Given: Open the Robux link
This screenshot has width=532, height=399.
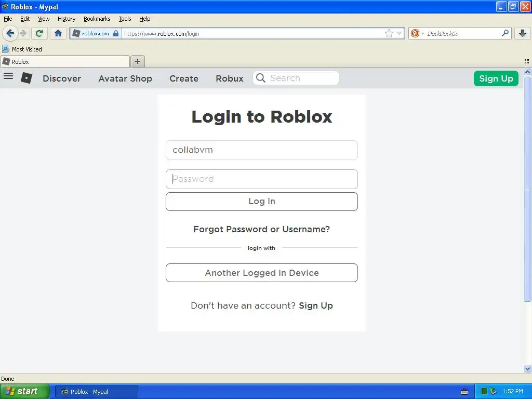Looking at the screenshot, I should pyautogui.click(x=229, y=78).
